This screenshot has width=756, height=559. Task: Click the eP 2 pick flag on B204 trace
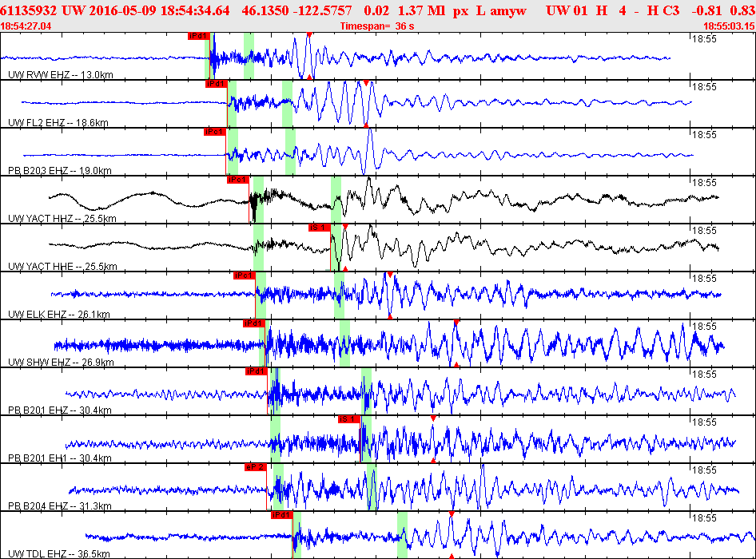click(x=255, y=467)
